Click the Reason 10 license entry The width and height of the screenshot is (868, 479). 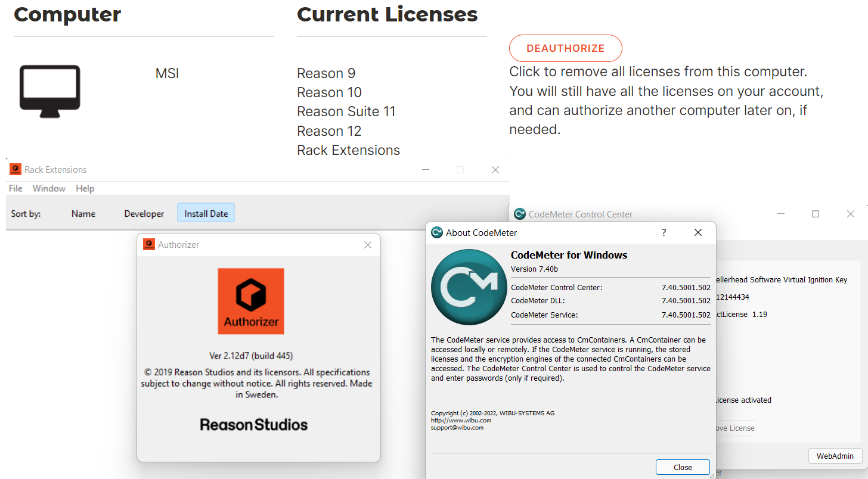coord(329,92)
